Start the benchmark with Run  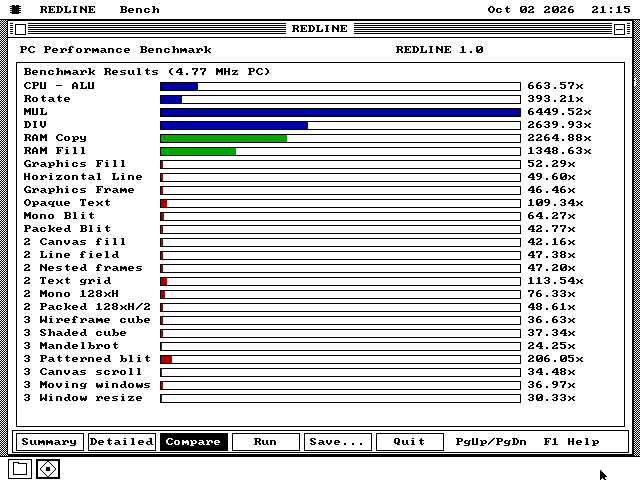(x=265, y=442)
